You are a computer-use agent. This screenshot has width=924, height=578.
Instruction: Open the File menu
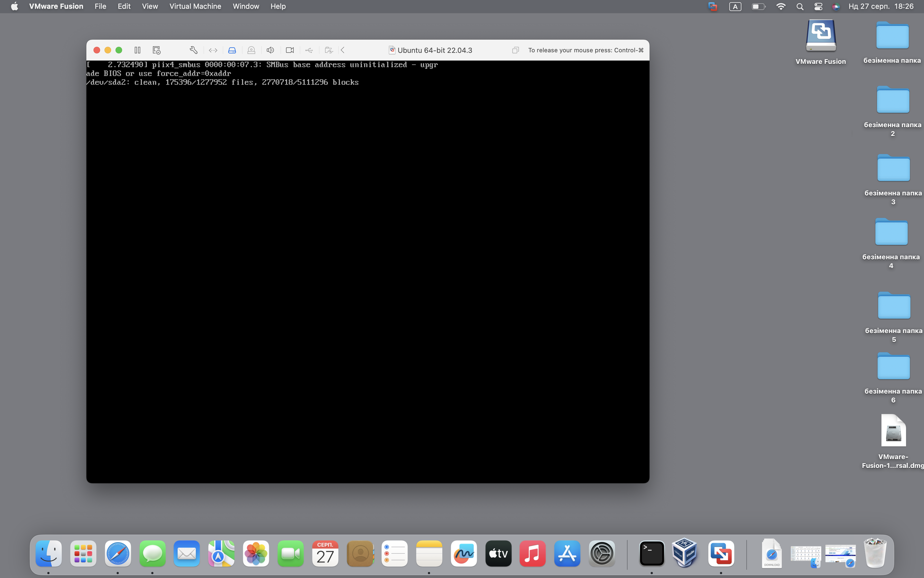(100, 6)
